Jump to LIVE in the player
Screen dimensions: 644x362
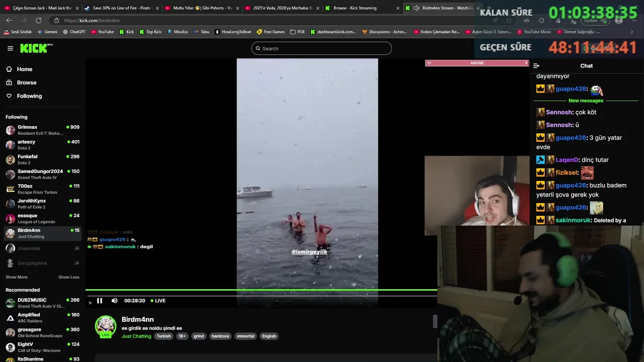pos(158,301)
